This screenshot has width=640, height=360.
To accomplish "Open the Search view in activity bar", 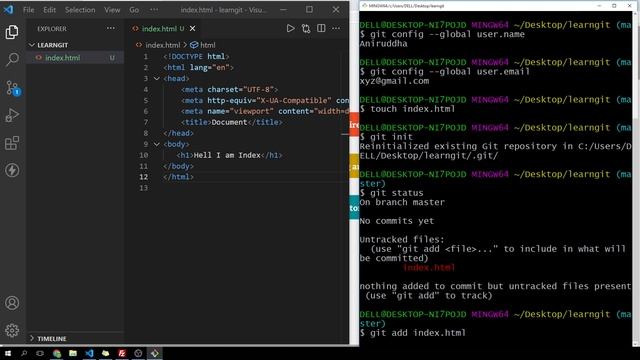I will point(12,60).
